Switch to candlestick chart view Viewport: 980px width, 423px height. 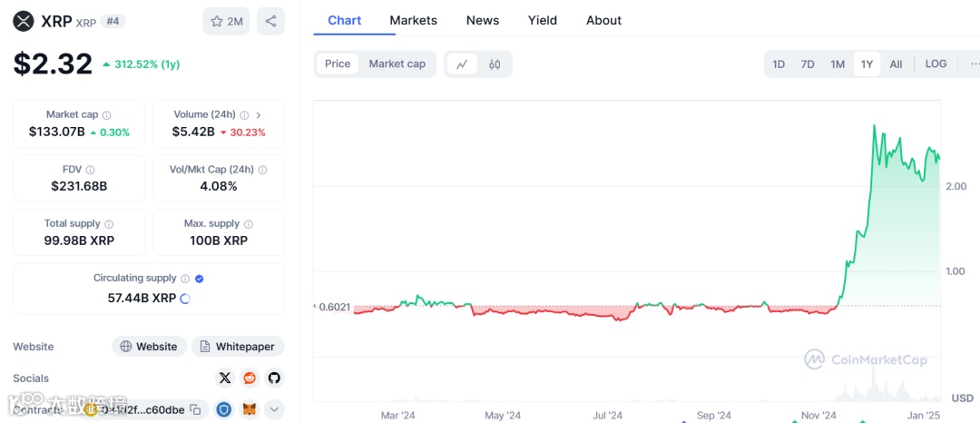[495, 64]
